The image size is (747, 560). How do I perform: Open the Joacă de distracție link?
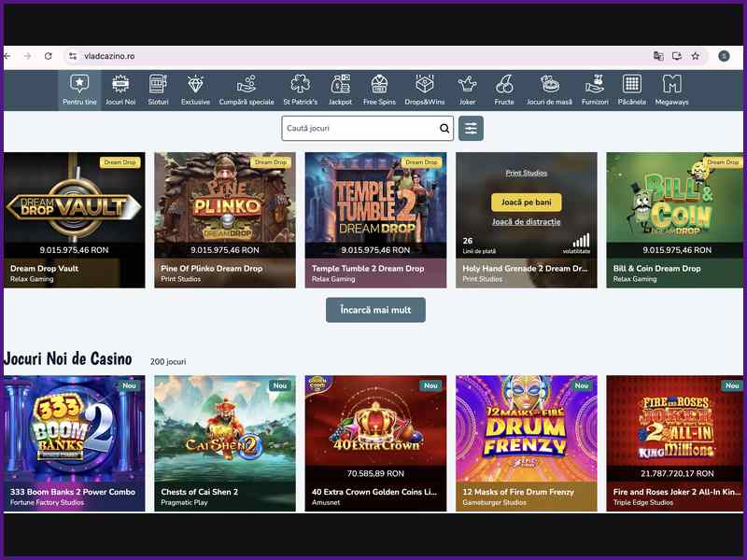[x=526, y=222]
